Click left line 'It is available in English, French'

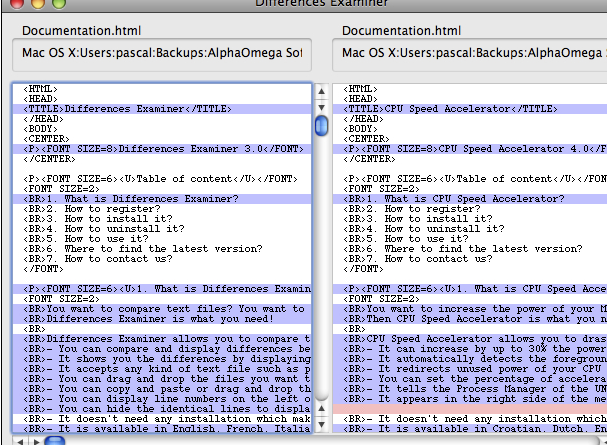pos(162,429)
